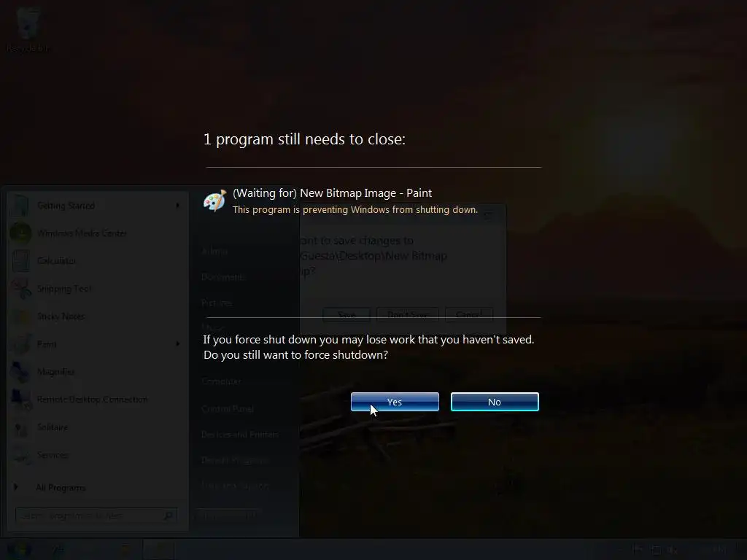Viewport: 747px width, 560px height.
Task: Launch Remote Desktop Connection from the Start menu
Action: click(98, 400)
